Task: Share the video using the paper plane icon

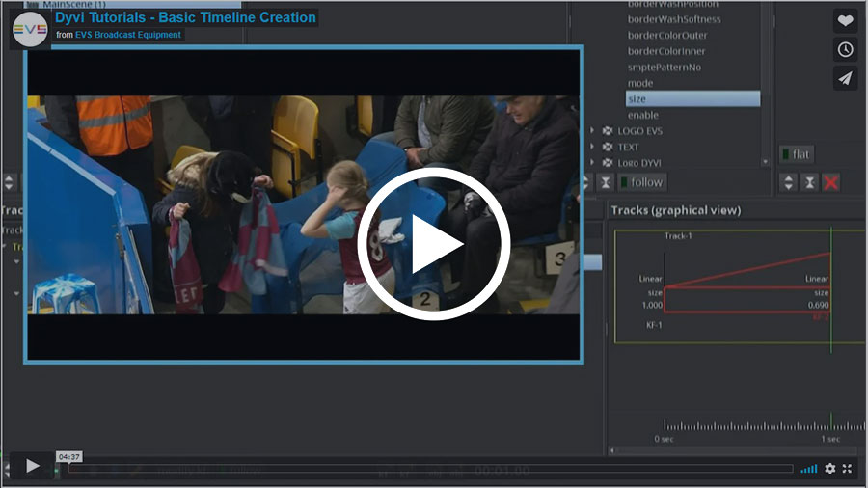Action: [845, 78]
